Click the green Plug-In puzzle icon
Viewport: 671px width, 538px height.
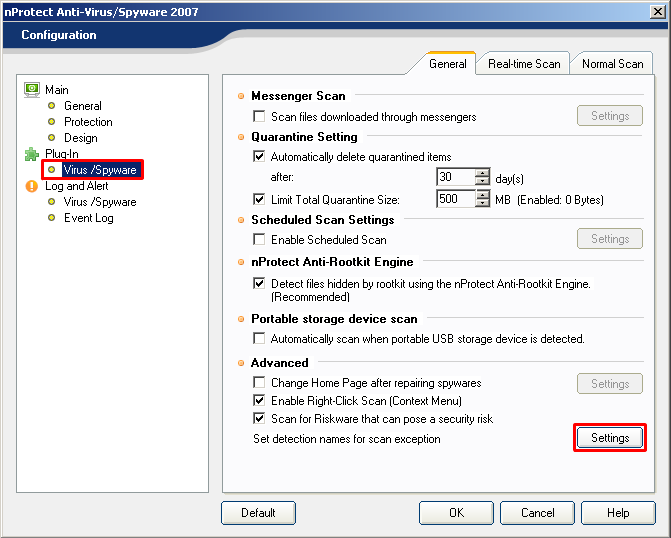pyautogui.click(x=32, y=154)
